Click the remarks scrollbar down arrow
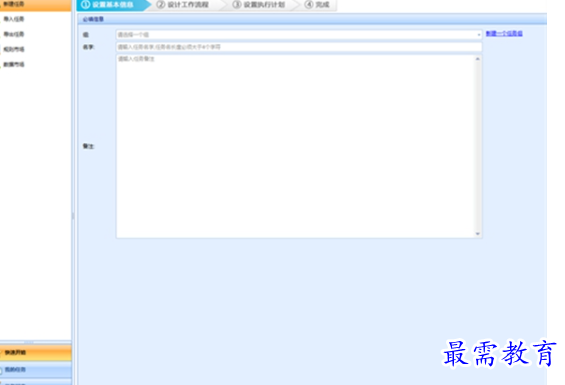 478,234
